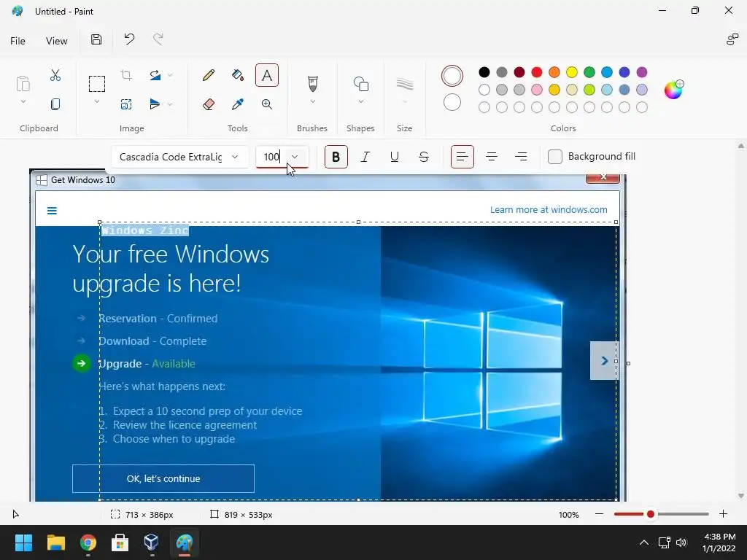Expand the Shapes dropdown chevron
The image size is (747, 560).
(361, 101)
